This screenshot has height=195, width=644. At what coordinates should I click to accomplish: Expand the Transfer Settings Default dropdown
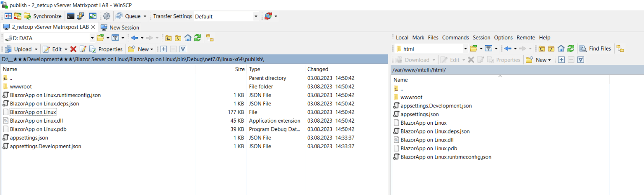(256, 16)
